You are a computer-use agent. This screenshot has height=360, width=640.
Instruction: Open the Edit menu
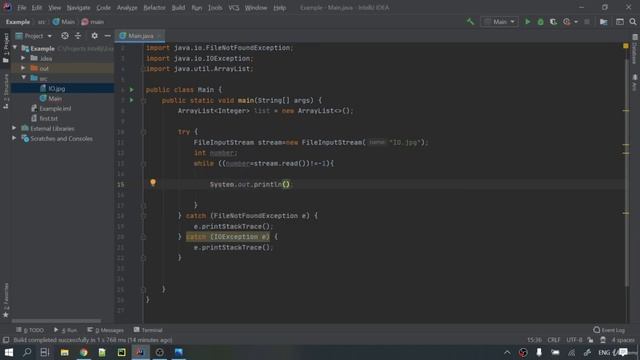pyautogui.click(x=37, y=8)
